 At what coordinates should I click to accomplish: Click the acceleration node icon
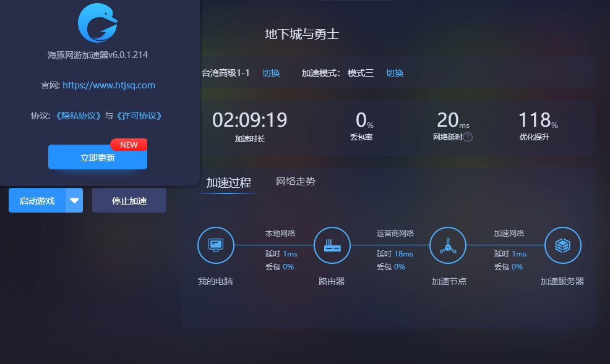click(x=448, y=245)
